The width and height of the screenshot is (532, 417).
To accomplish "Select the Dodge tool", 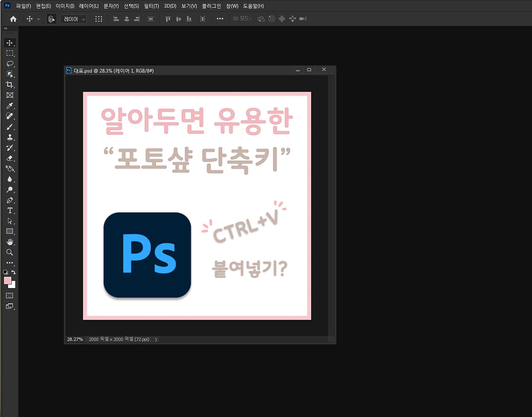I will click(10, 190).
